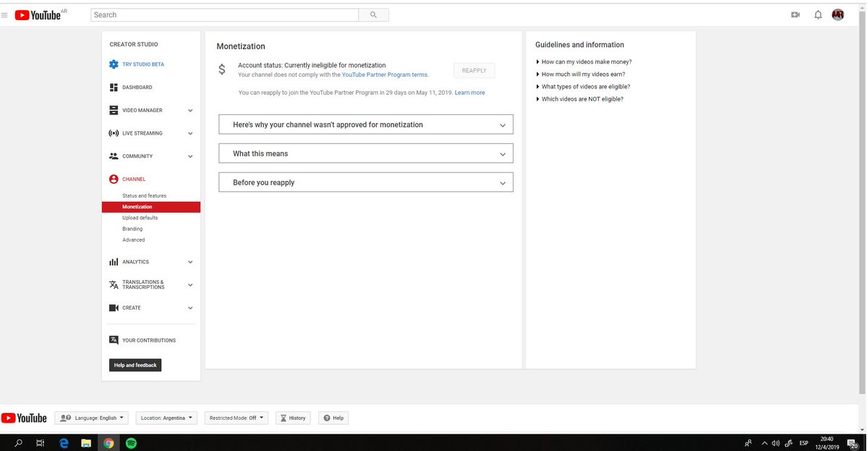Click the footer YouTube logo

[x=24, y=418]
